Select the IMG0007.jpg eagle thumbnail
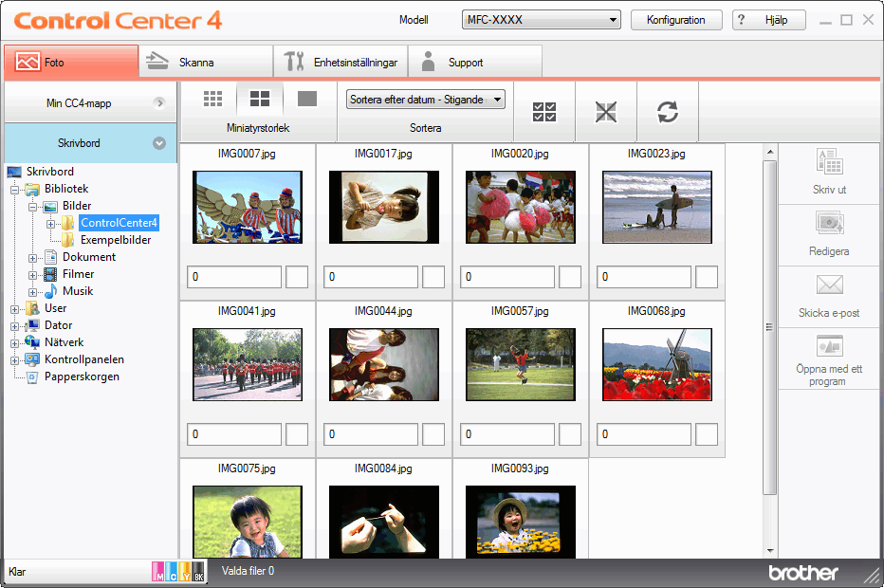Viewport: 884px width, 588px height. pyautogui.click(x=248, y=208)
